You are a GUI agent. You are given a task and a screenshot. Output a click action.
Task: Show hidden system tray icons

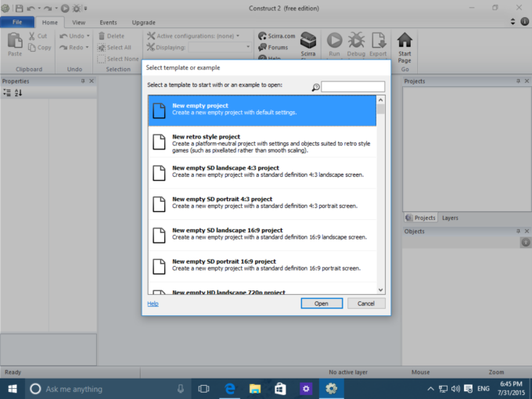click(x=430, y=389)
